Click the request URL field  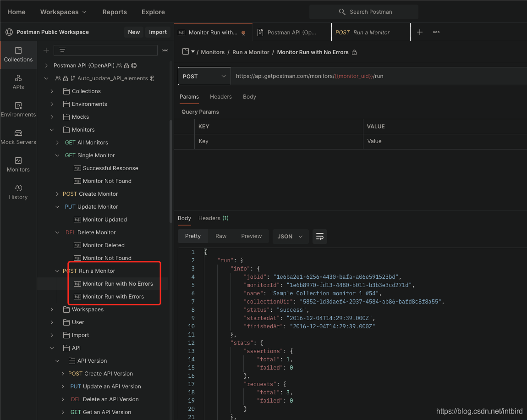[379, 76]
